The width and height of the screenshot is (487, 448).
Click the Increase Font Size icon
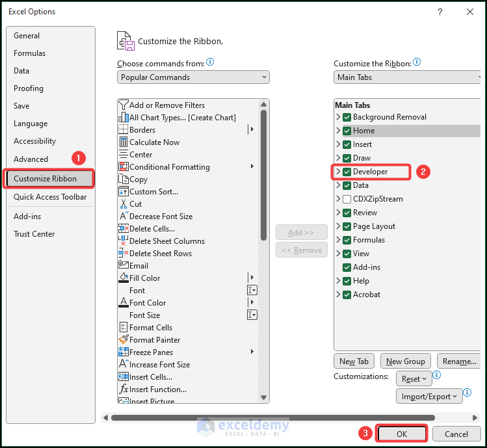(x=124, y=364)
